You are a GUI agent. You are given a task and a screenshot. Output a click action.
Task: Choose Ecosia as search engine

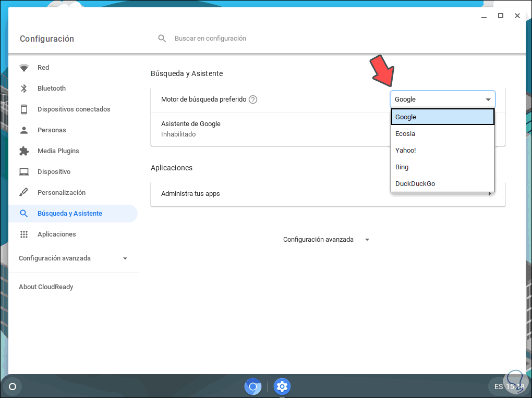pos(442,133)
